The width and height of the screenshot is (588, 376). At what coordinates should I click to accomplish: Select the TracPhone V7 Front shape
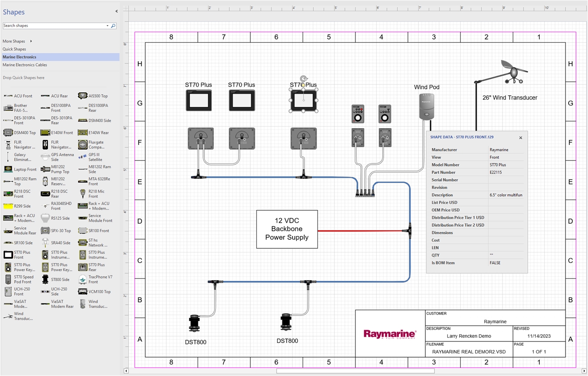click(x=95, y=280)
